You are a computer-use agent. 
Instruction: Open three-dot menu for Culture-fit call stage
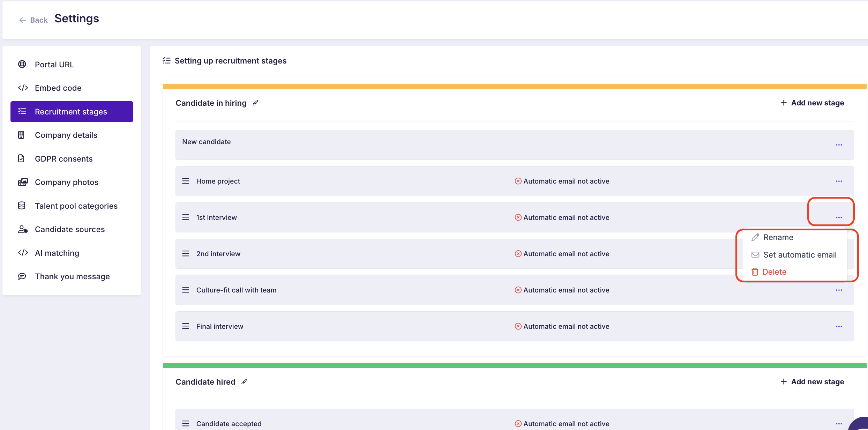(839, 290)
